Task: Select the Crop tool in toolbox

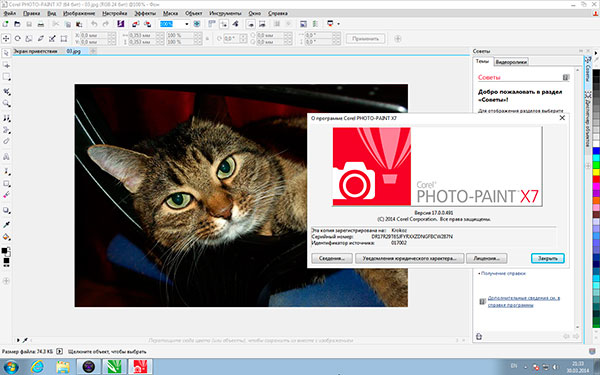Action: coord(6,92)
